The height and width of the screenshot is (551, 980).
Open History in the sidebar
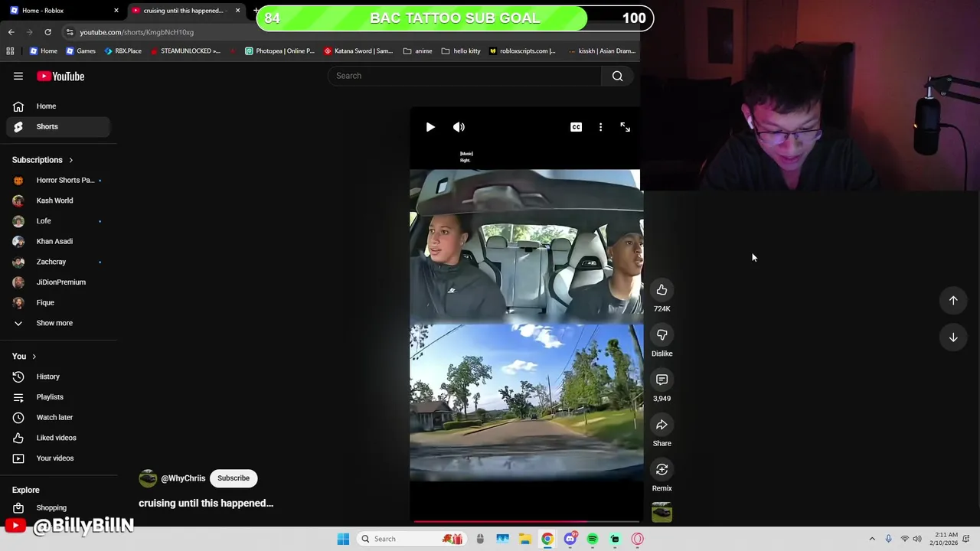[58, 377]
